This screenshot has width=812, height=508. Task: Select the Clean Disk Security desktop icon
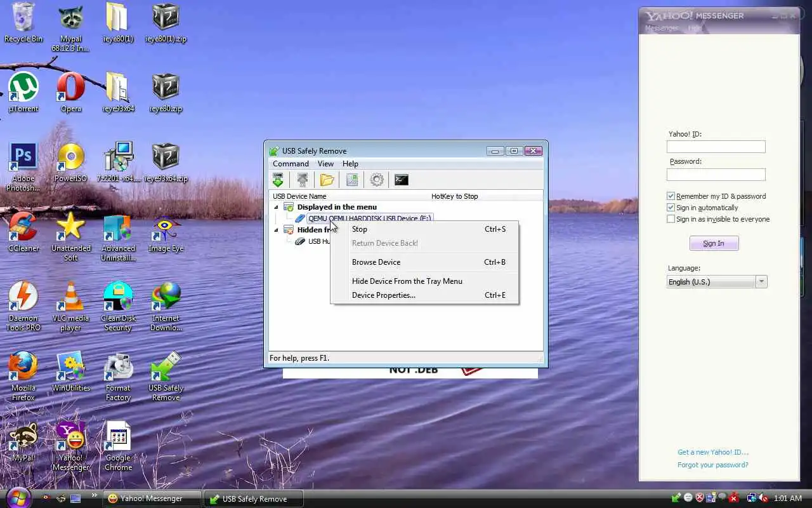coord(118,307)
